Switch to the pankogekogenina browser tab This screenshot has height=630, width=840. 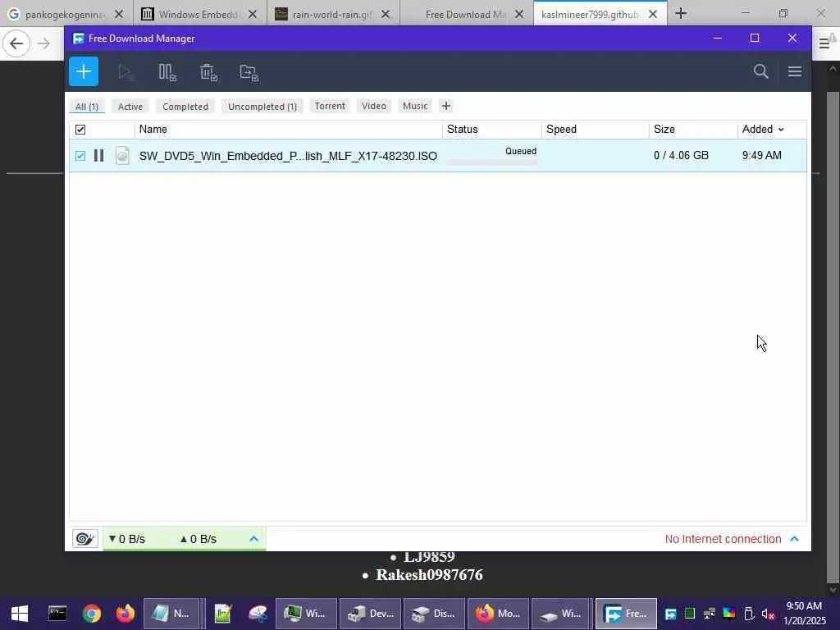(63, 14)
